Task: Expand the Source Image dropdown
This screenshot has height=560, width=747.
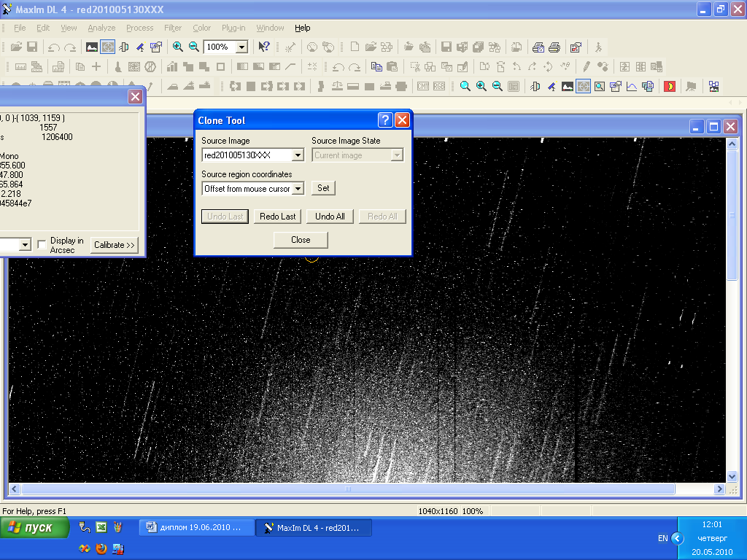Action: click(298, 155)
